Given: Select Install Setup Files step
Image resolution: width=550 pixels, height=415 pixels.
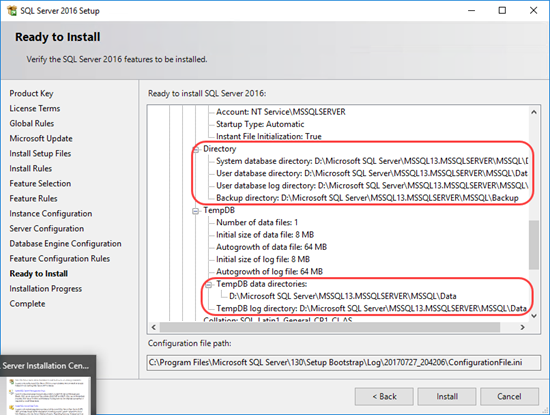Looking at the screenshot, I should pyautogui.click(x=40, y=154).
